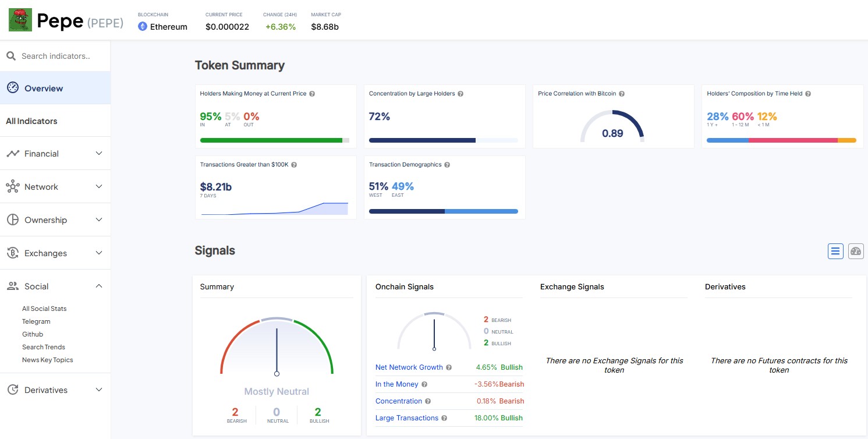Screen dimensions: 868x439
Task: Click the Ethereum blockchain icon
Action: (143, 26)
